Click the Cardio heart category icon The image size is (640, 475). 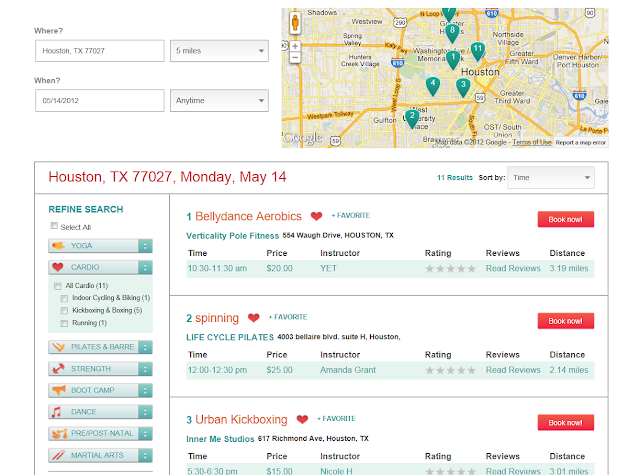58,267
